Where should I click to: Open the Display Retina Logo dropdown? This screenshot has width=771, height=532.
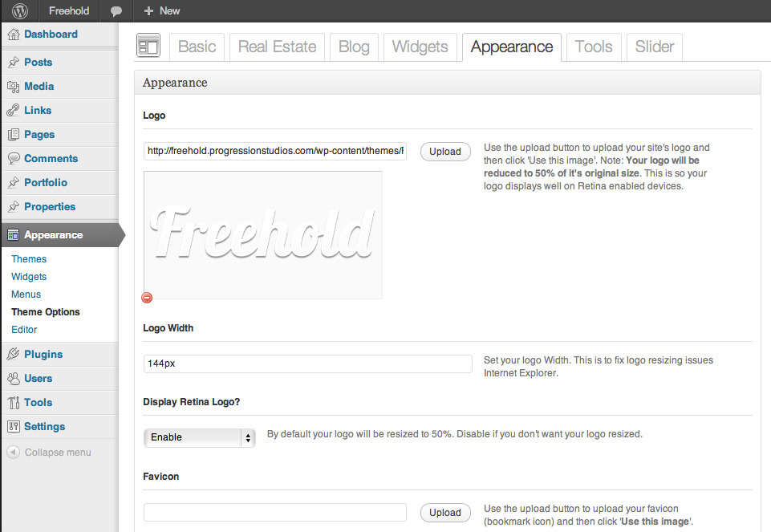click(x=199, y=437)
